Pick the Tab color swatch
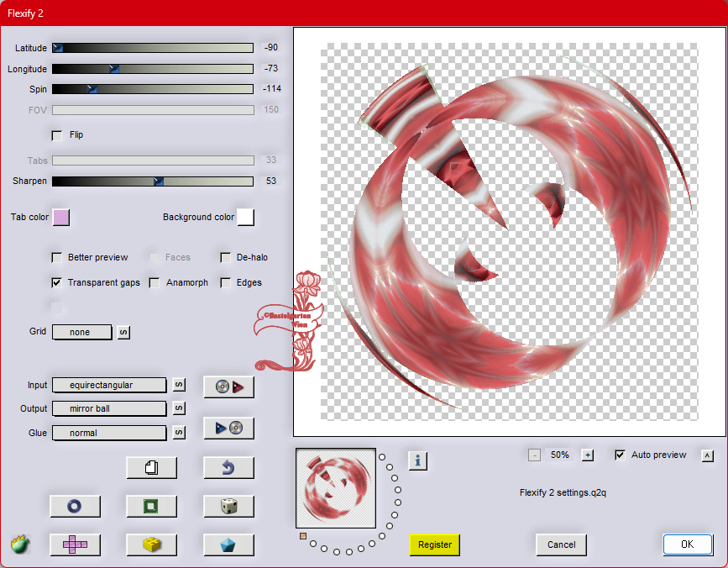Screen dimensions: 728x568 click(x=61, y=218)
